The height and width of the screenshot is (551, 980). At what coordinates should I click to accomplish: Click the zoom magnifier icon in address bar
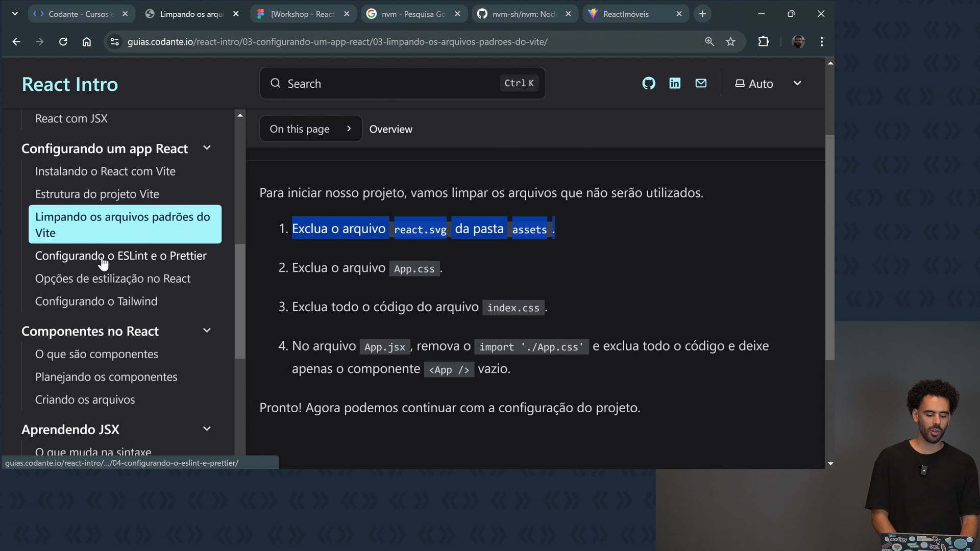click(x=709, y=42)
